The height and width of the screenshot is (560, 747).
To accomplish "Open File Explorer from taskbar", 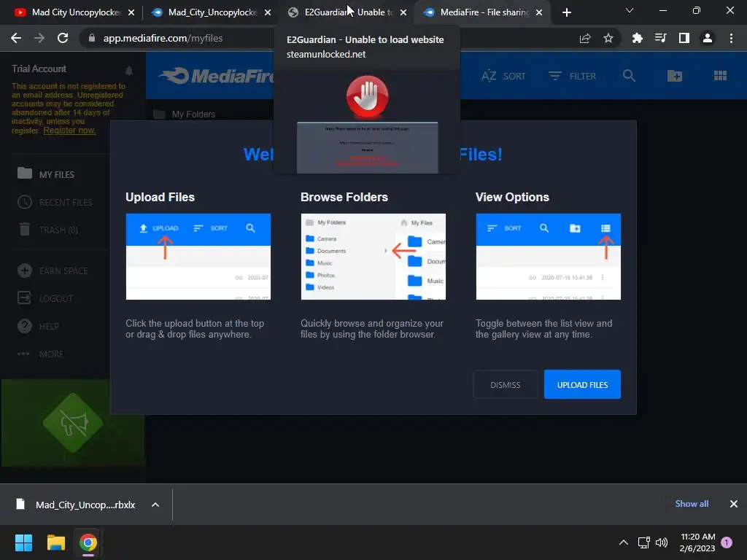I will 55,542.
